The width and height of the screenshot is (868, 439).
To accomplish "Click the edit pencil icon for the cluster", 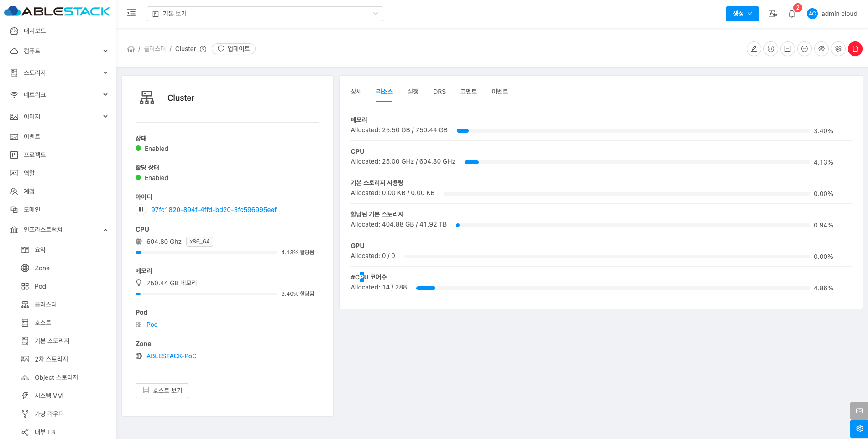I will [x=754, y=49].
